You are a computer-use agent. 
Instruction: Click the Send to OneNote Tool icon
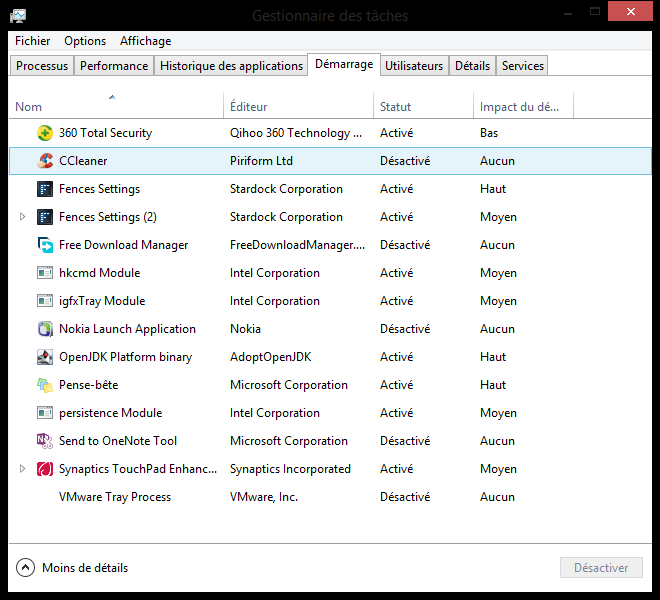(x=45, y=441)
